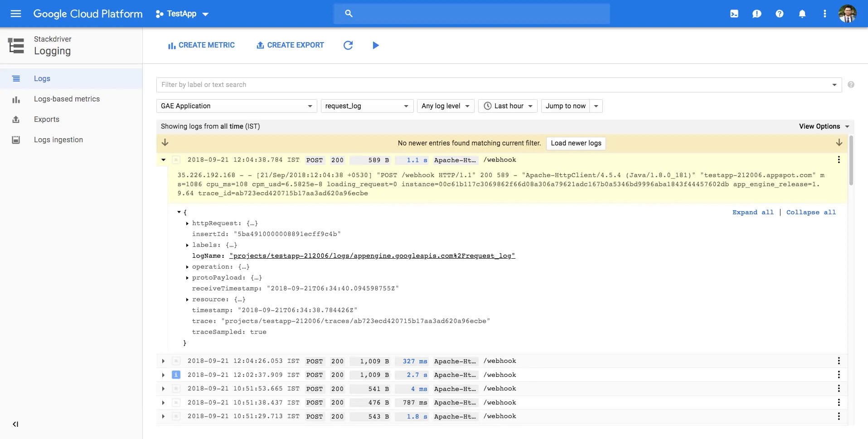Open the Last hour time range dropdown
This screenshot has height=439, width=868.
pyautogui.click(x=508, y=106)
